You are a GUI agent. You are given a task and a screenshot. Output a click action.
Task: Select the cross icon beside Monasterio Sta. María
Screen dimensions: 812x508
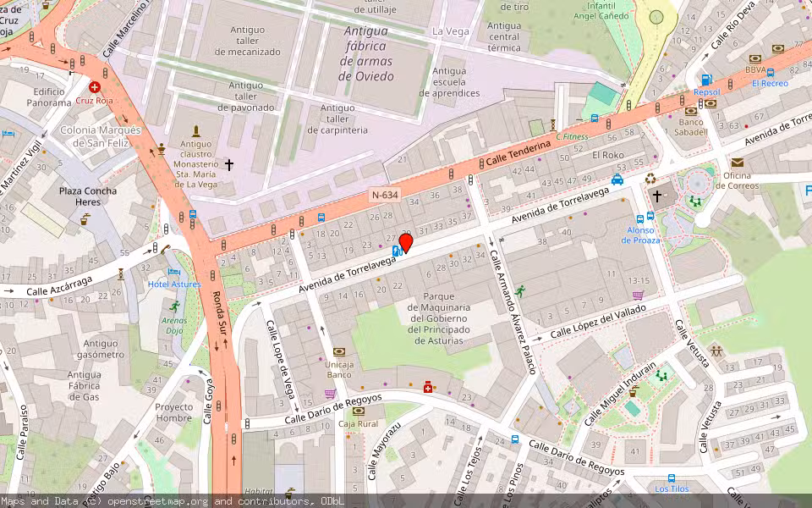pyautogui.click(x=229, y=165)
